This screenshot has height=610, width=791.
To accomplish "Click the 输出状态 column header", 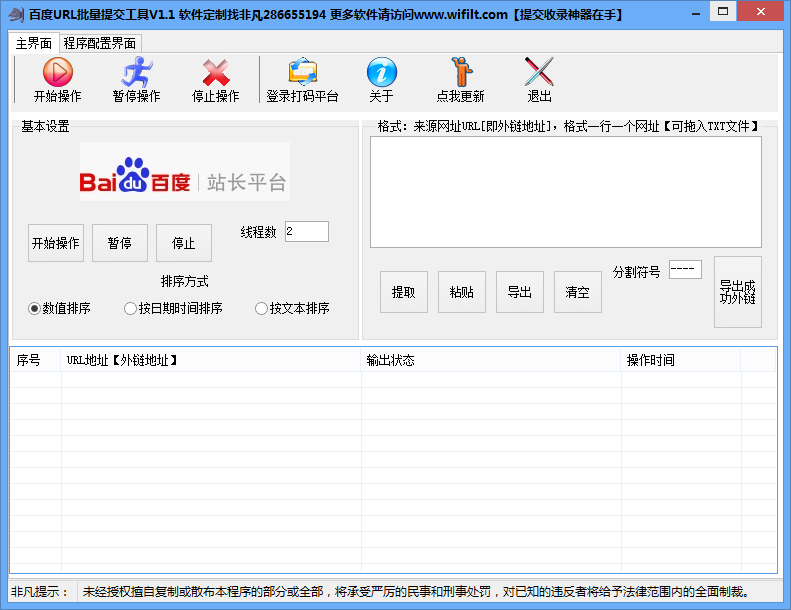I will pyautogui.click(x=490, y=360).
